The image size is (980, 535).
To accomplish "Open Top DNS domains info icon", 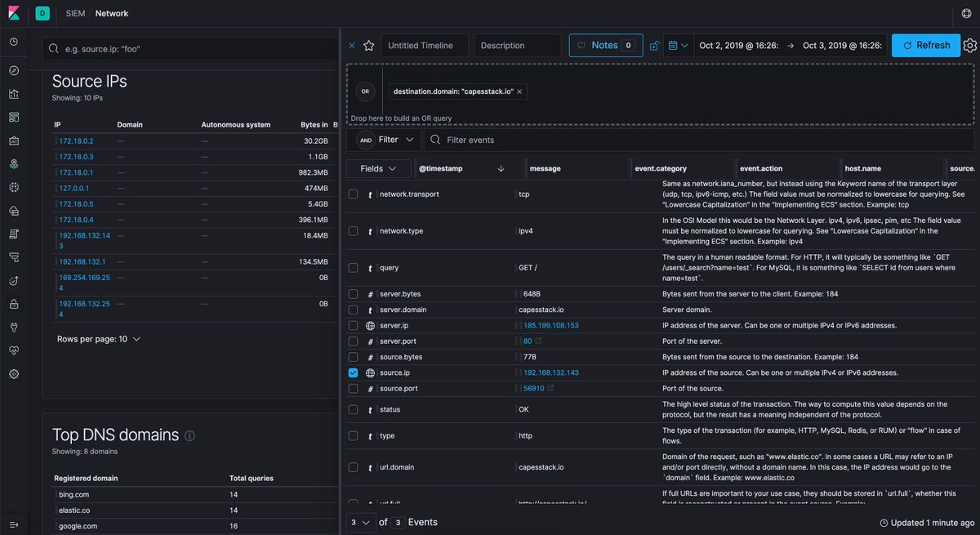I will 189,436.
